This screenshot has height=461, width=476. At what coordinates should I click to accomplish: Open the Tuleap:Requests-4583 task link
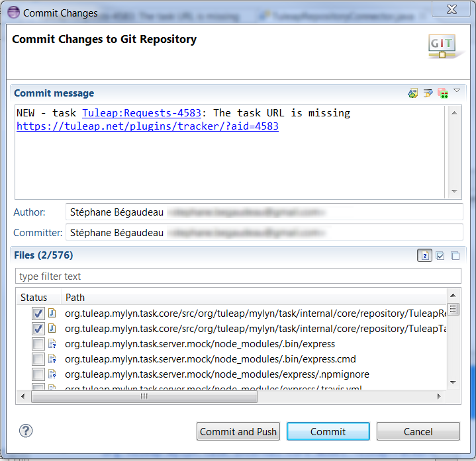coord(142,113)
